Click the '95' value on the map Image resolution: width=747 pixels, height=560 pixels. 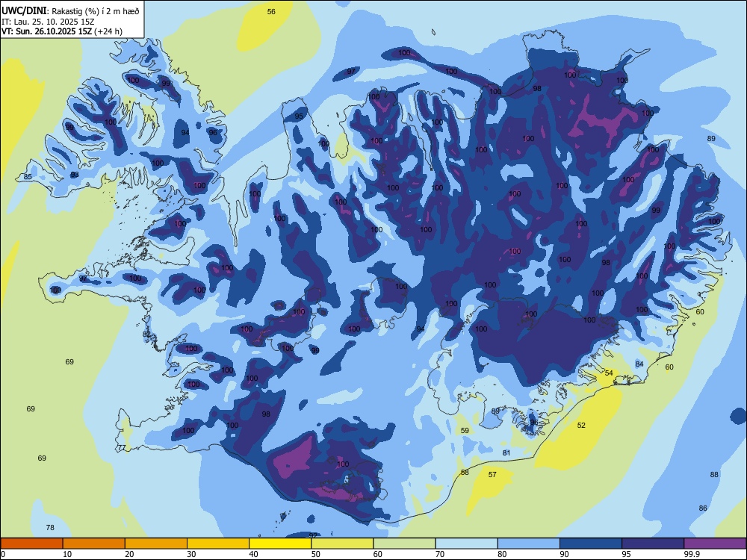pos(299,116)
